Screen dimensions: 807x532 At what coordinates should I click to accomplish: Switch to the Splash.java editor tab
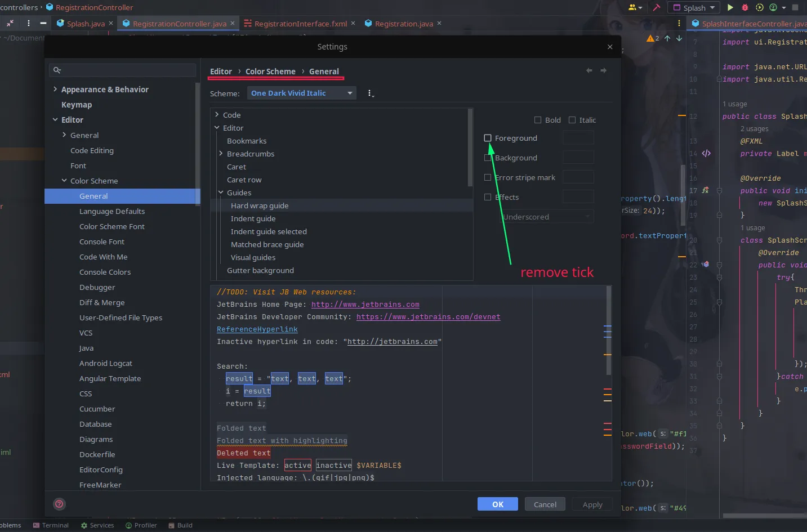pyautogui.click(x=86, y=24)
